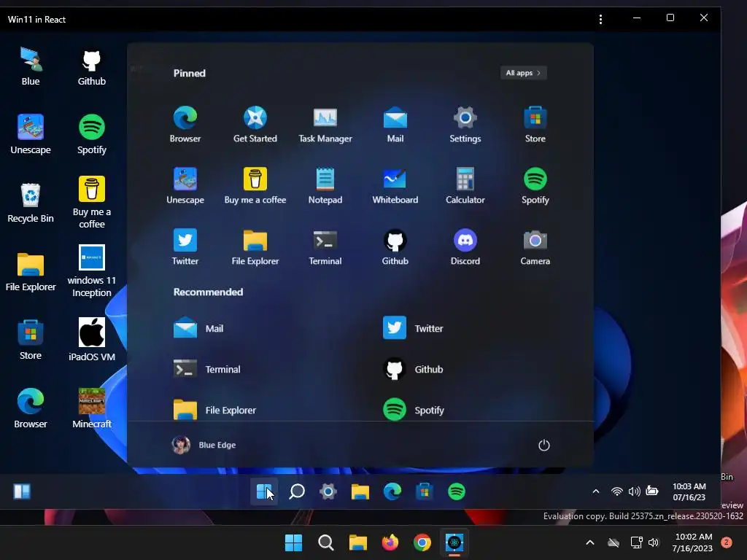Select the iPadOS VM desktop icon
The image size is (747, 560).
click(x=91, y=340)
